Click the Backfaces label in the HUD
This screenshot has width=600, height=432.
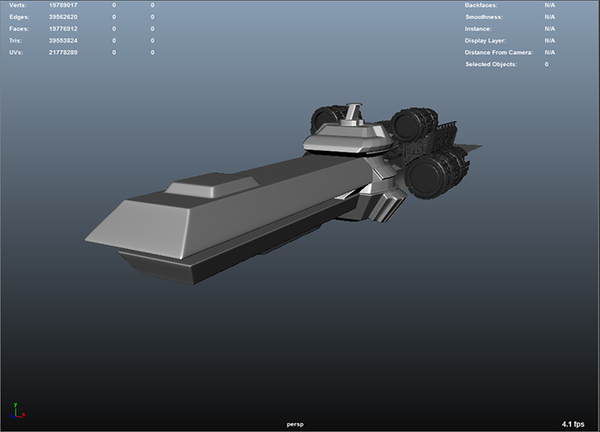click(483, 6)
